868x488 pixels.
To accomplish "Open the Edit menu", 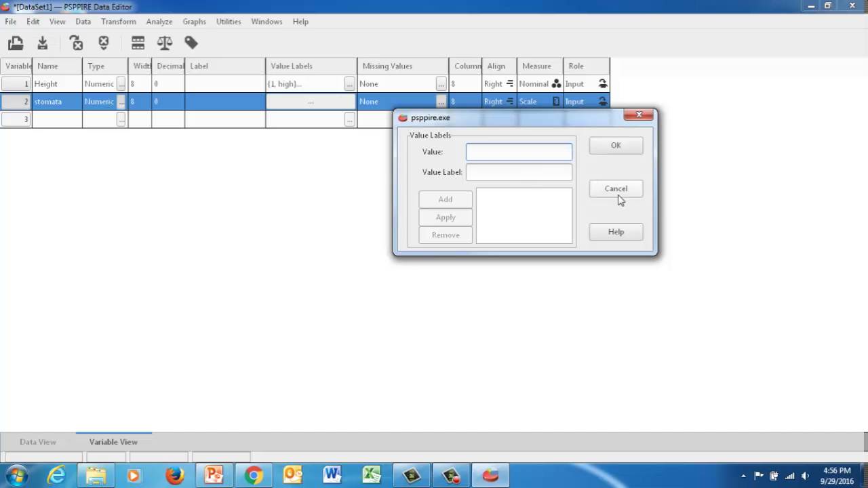I will click(x=33, y=22).
